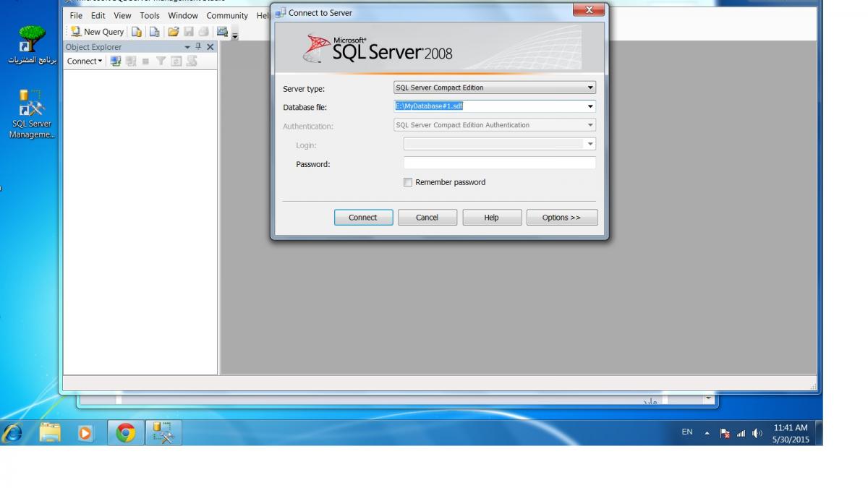Image resolution: width=868 pixels, height=488 pixels.
Task: Click the Action Center flag icon
Action: 726,434
